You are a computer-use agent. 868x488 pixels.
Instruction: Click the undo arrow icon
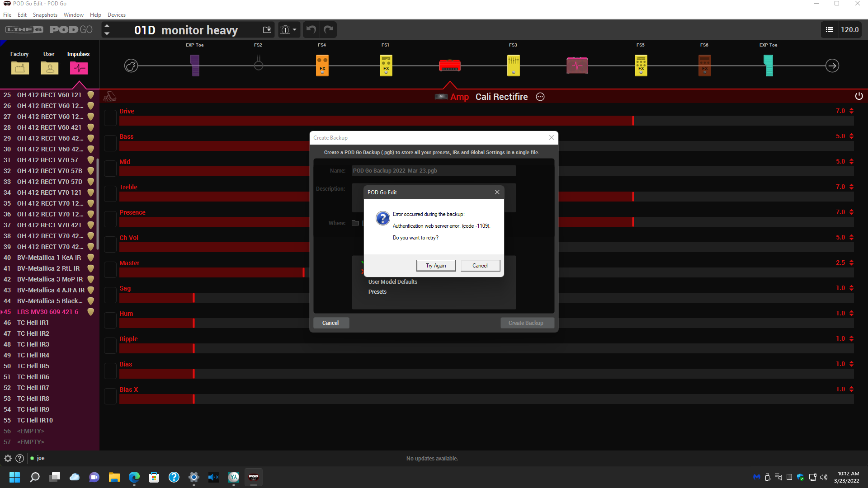pyautogui.click(x=311, y=30)
